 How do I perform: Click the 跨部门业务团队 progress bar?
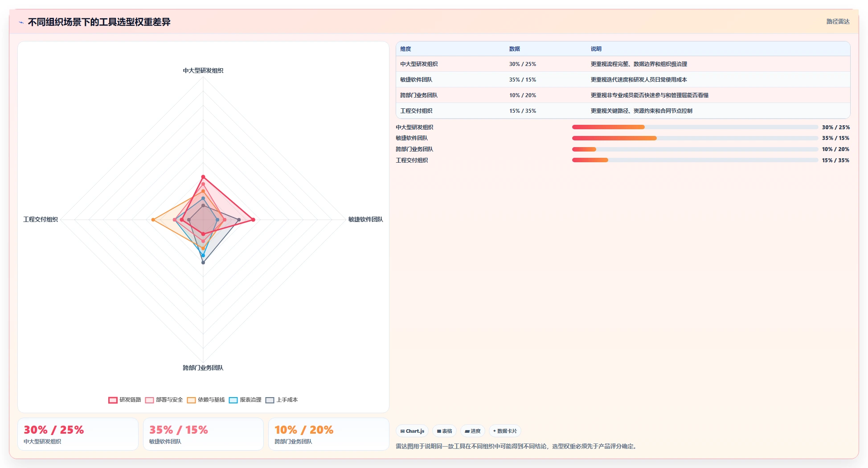pos(695,149)
